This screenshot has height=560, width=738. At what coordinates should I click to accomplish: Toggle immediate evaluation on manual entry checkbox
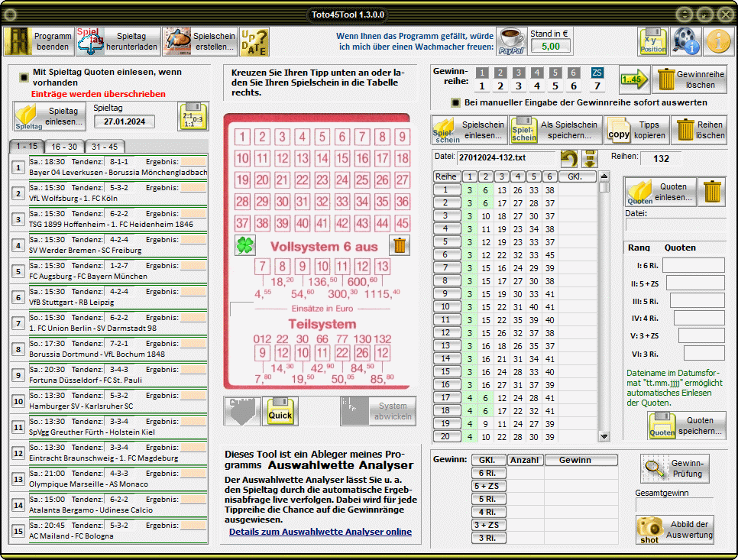click(455, 102)
